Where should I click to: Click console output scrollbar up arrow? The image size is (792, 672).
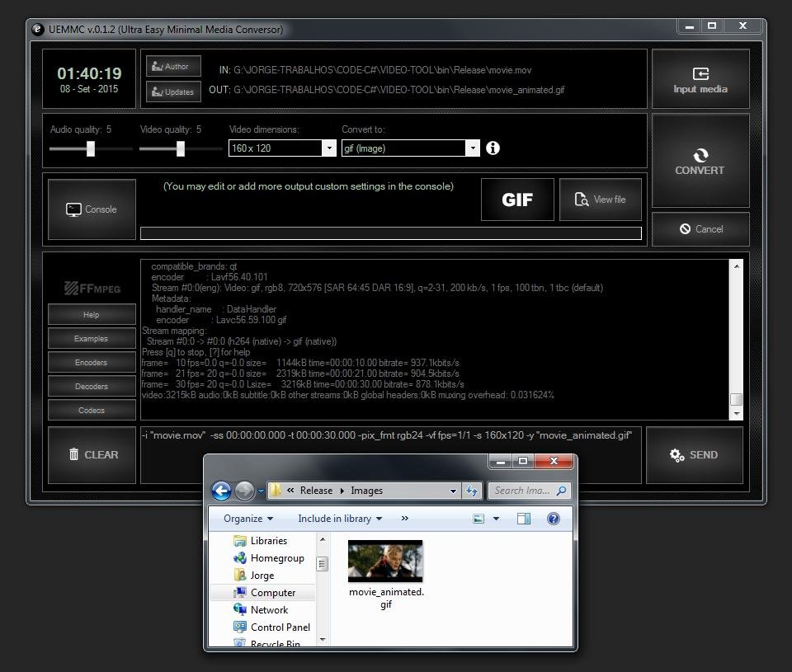click(x=737, y=266)
